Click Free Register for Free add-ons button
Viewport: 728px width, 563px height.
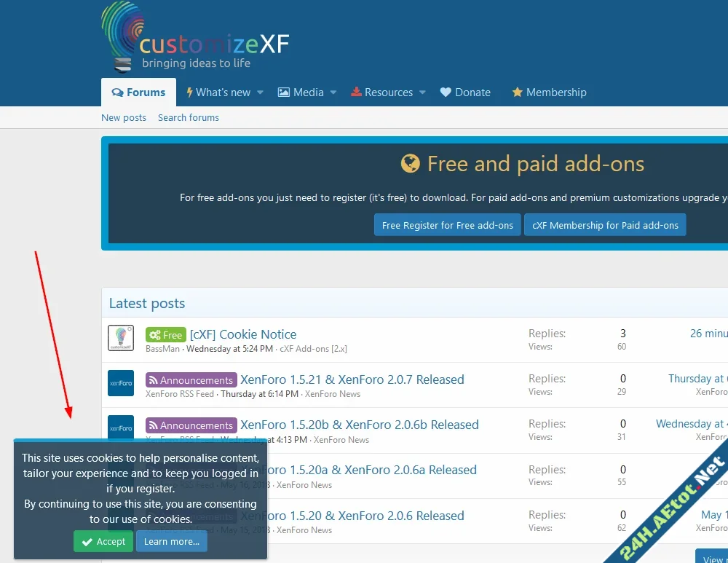447,224
